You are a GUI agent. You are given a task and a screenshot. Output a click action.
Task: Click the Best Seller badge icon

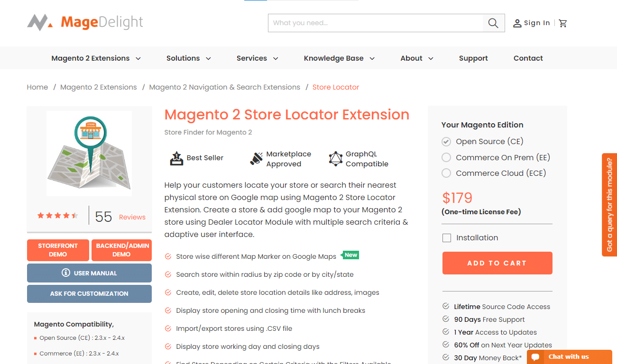point(176,158)
